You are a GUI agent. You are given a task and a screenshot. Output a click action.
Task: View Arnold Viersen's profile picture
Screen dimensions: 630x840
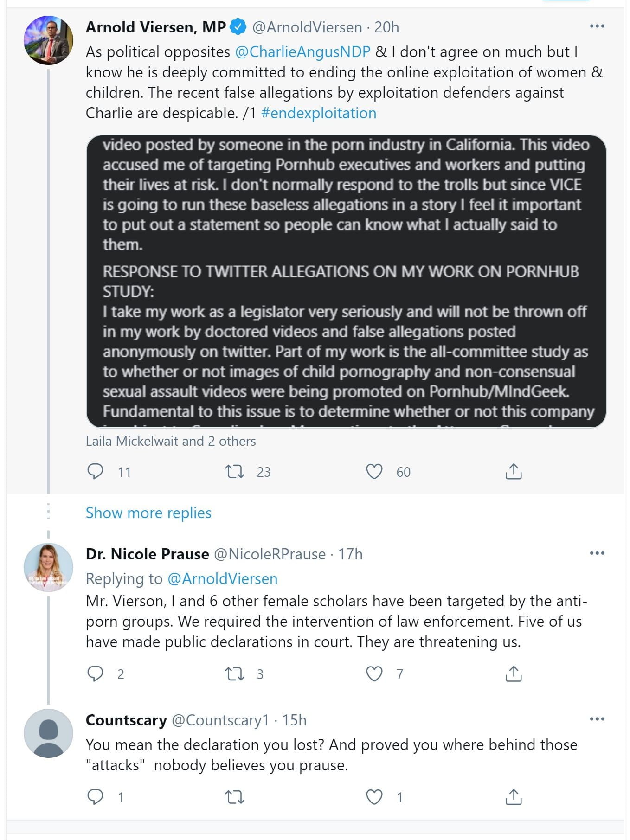point(49,40)
